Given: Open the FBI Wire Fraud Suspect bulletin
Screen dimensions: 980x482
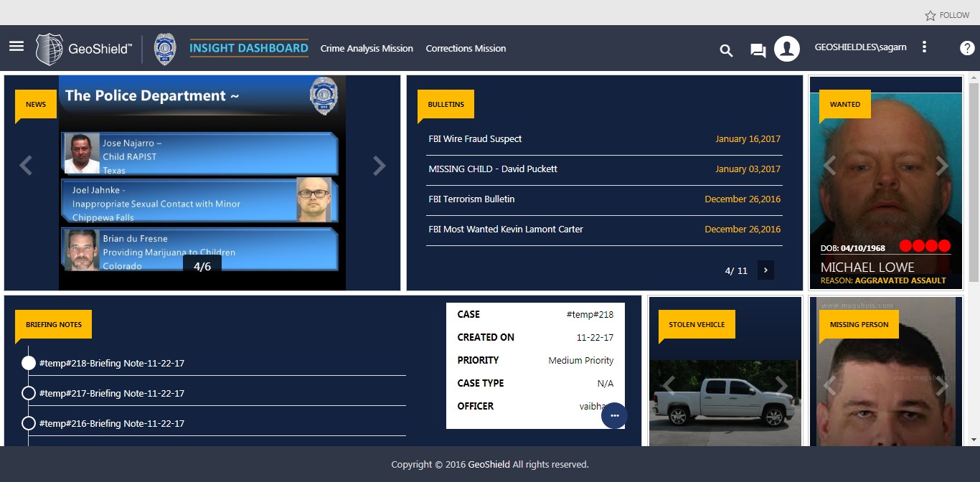Looking at the screenshot, I should pyautogui.click(x=475, y=139).
